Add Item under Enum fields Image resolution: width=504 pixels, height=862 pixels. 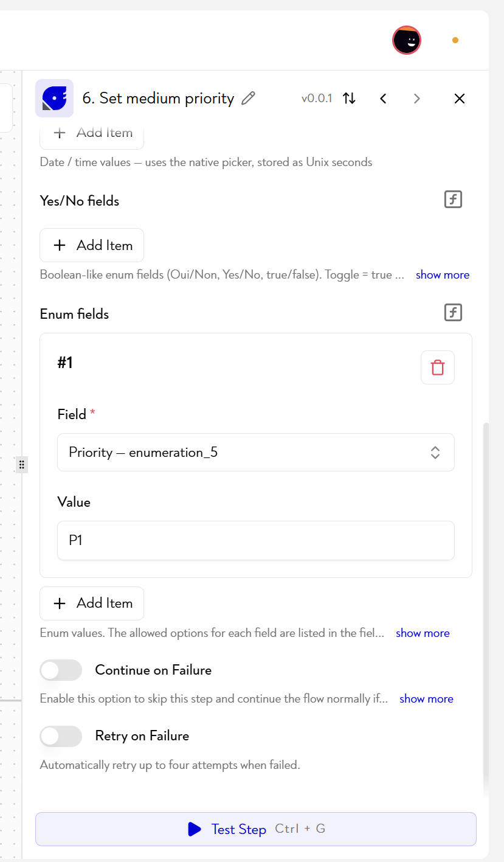92,603
